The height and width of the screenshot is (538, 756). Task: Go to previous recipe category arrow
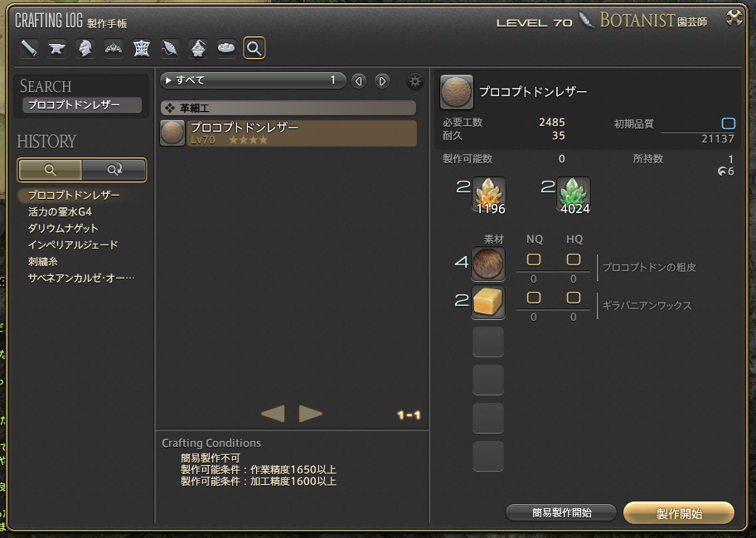click(x=358, y=81)
